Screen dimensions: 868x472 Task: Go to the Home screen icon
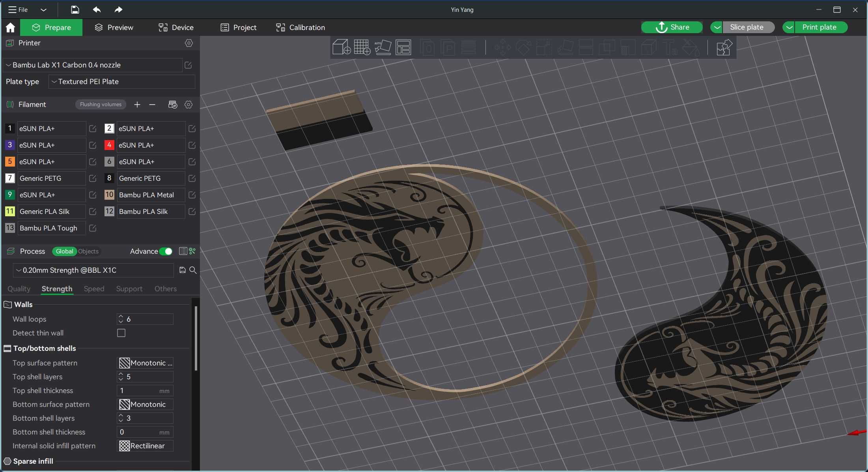[x=10, y=28]
